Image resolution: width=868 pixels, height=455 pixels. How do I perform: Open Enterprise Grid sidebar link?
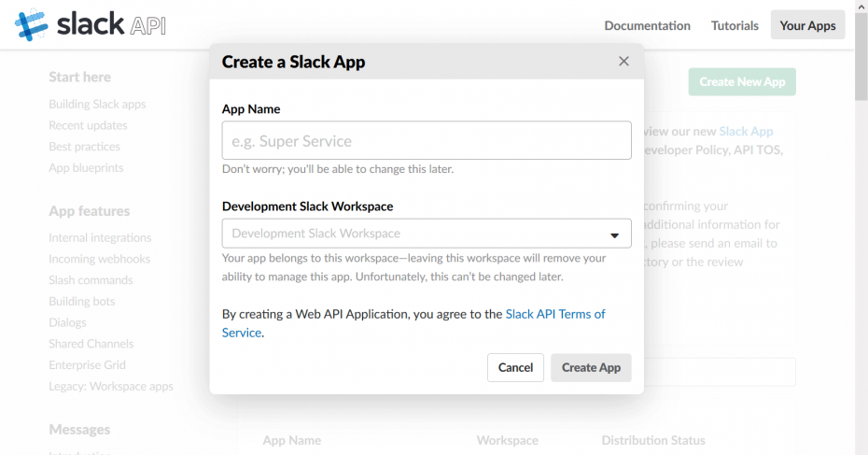pos(87,364)
